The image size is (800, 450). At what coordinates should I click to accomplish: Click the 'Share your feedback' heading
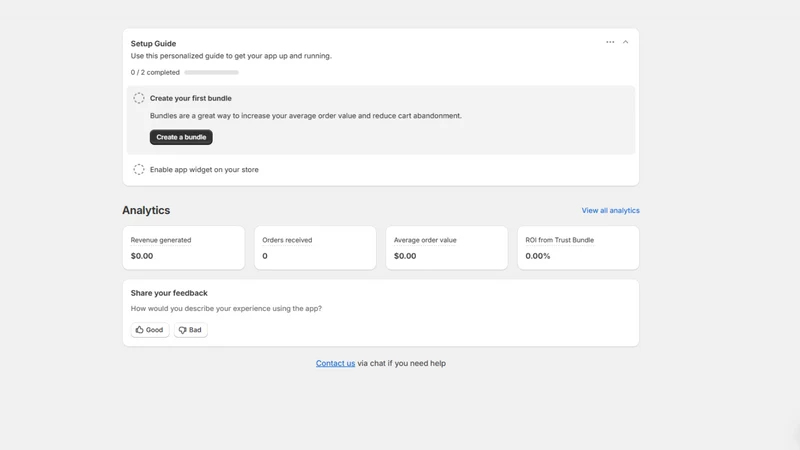tap(169, 293)
